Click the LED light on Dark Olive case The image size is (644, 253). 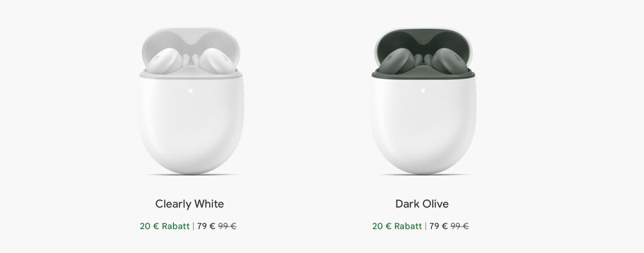point(423,91)
